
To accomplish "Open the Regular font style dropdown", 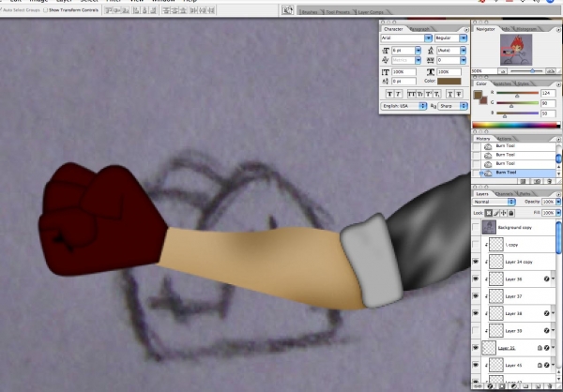I will coord(464,38).
